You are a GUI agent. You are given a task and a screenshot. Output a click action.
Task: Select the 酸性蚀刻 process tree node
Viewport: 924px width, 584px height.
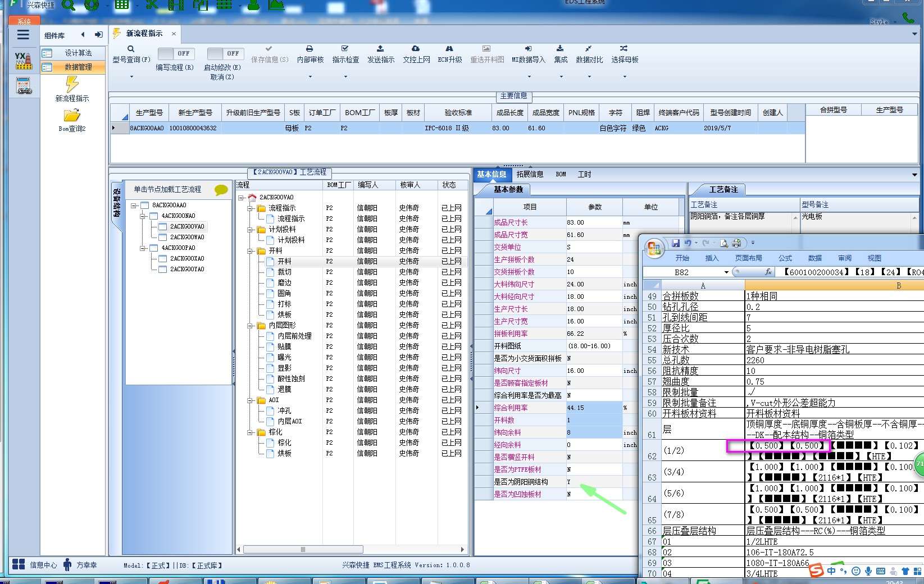pos(291,379)
